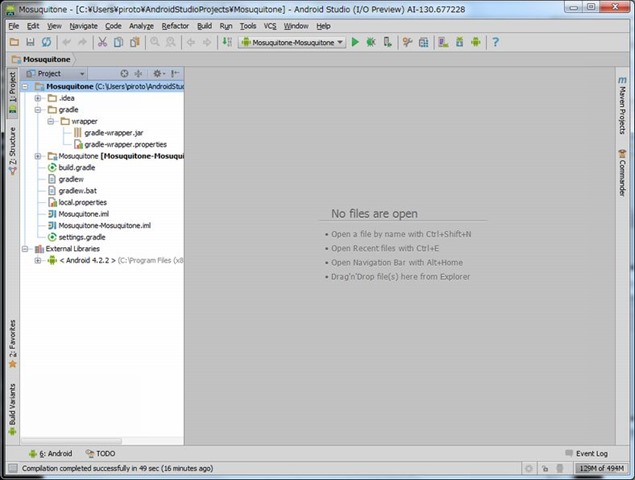Viewport: 635px width, 480px height.
Task: Click the Debug bug icon in toolbar
Action: 371,42
